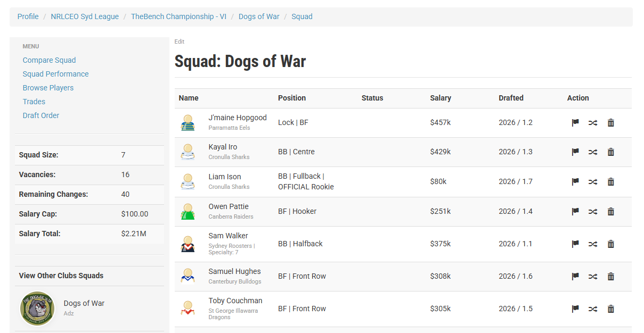Delete Liam Ison using the trash icon
644x333 pixels.
coord(611,182)
